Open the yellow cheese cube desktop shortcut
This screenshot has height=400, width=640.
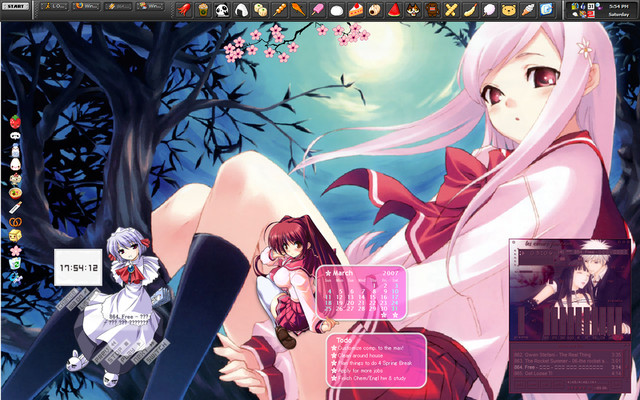point(15,236)
